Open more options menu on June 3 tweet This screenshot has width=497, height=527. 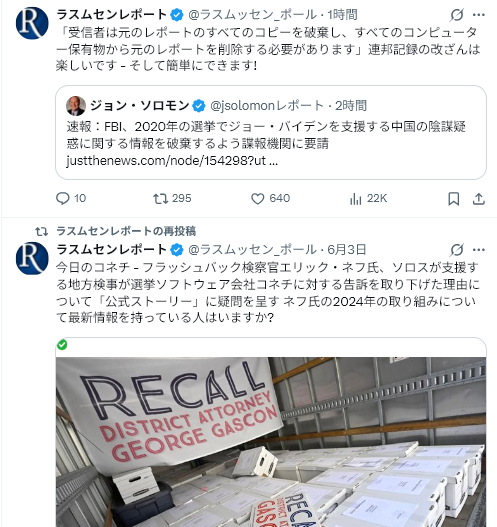(x=479, y=250)
